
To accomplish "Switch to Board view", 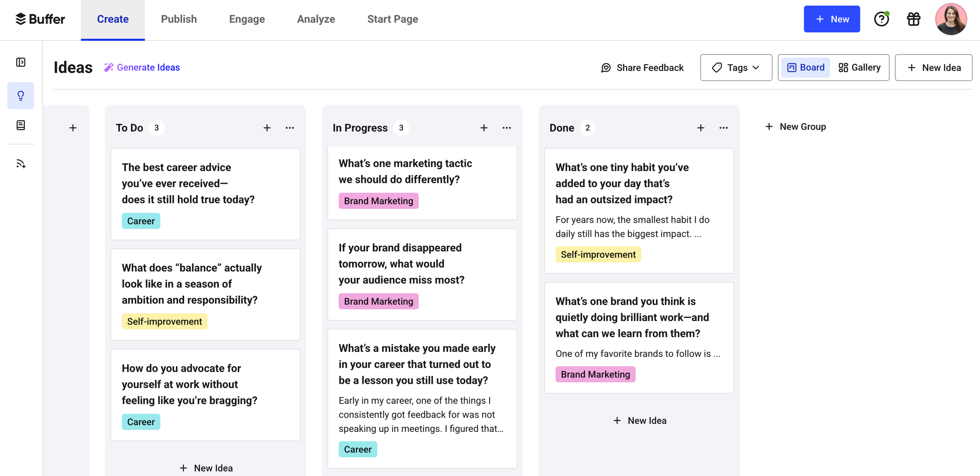I will [805, 68].
